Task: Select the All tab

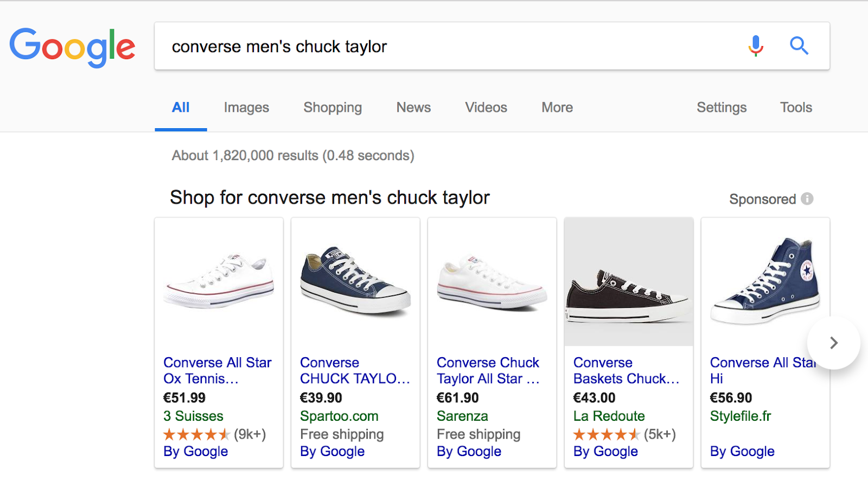Action: (x=181, y=107)
